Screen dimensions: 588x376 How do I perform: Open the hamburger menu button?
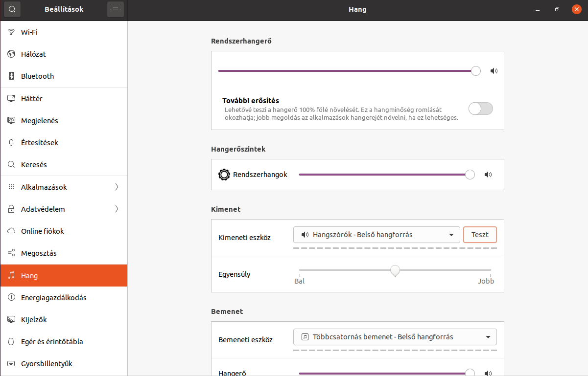tap(116, 9)
